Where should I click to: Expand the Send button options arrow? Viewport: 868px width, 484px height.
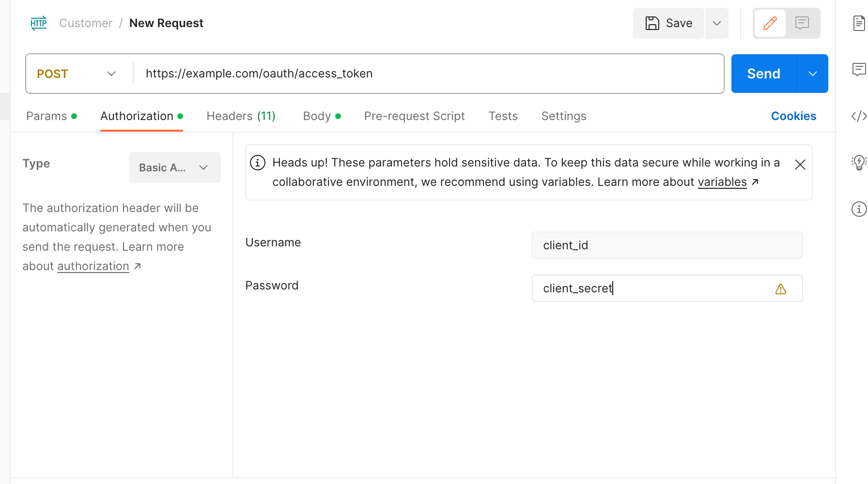pyautogui.click(x=812, y=74)
